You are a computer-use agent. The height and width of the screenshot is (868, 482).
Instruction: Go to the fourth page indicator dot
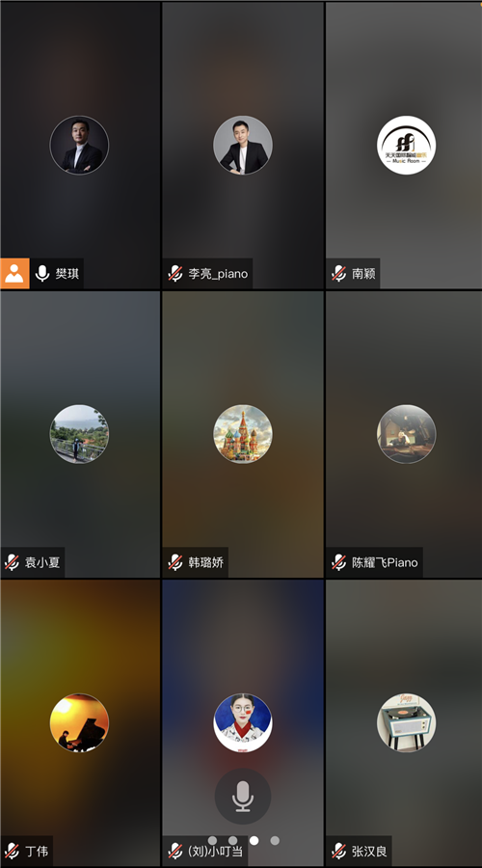pyautogui.click(x=275, y=840)
